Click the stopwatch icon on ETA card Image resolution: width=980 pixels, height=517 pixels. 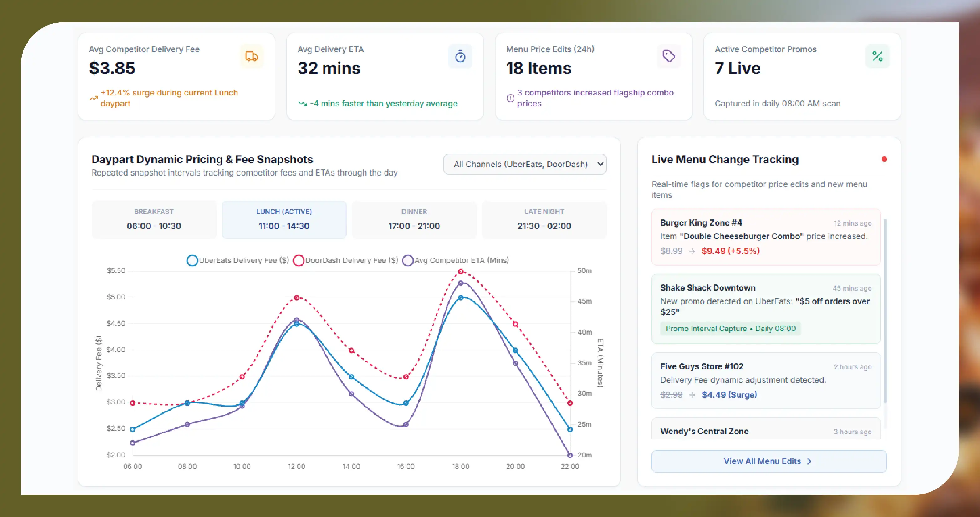click(460, 56)
